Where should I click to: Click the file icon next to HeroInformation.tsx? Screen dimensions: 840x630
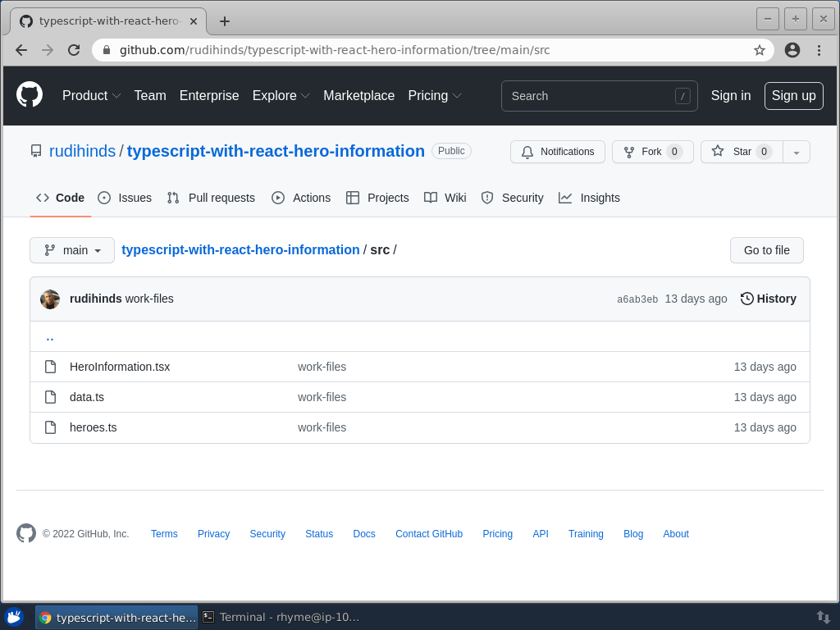coord(50,367)
